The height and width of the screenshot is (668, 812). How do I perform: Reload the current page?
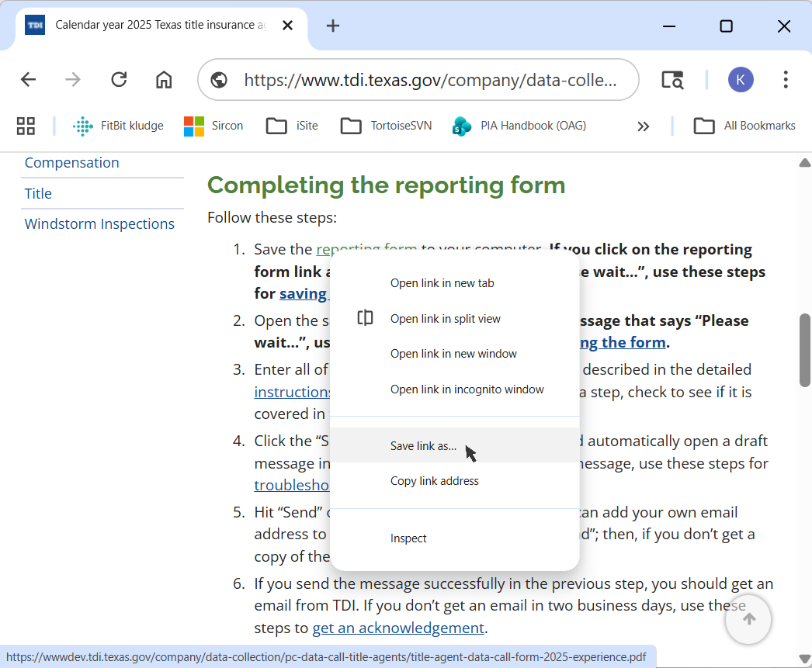(x=119, y=80)
